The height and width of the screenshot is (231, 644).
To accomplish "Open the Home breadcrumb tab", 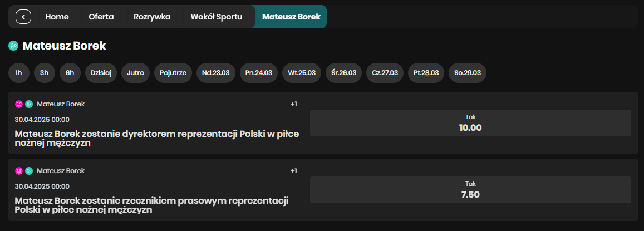I will pyautogui.click(x=57, y=17).
